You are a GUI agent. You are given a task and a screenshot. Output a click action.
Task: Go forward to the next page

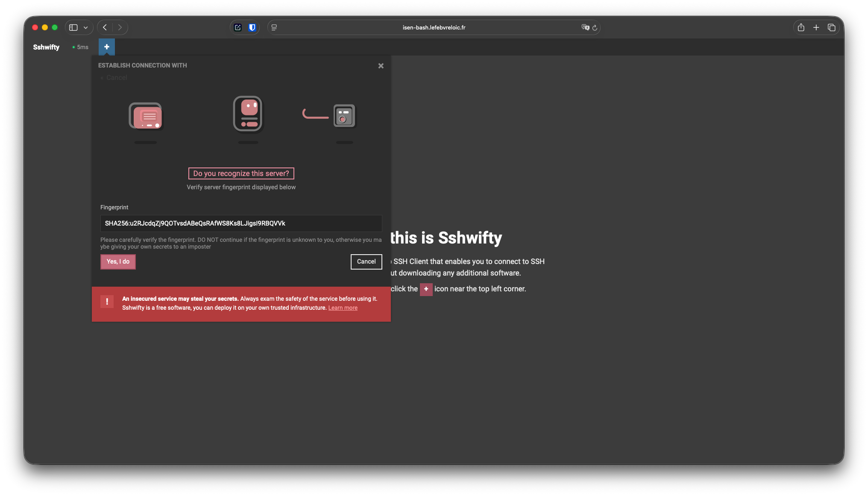(x=120, y=27)
